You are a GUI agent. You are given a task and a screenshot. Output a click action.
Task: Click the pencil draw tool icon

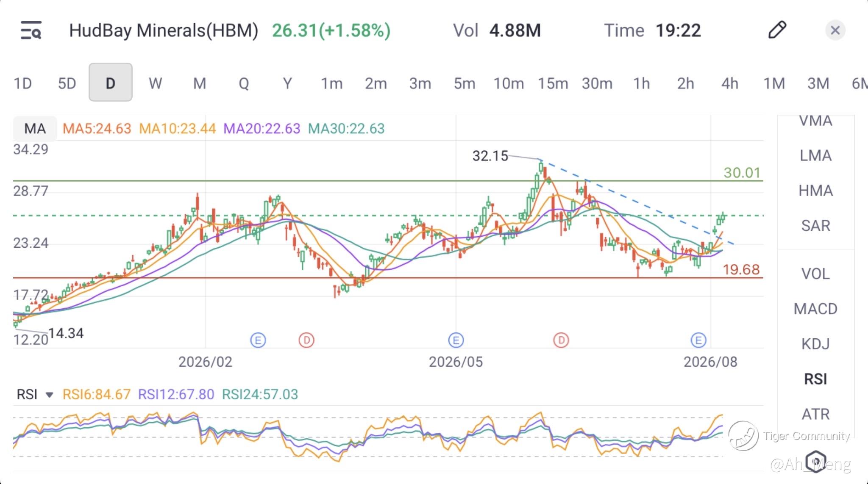tap(777, 30)
